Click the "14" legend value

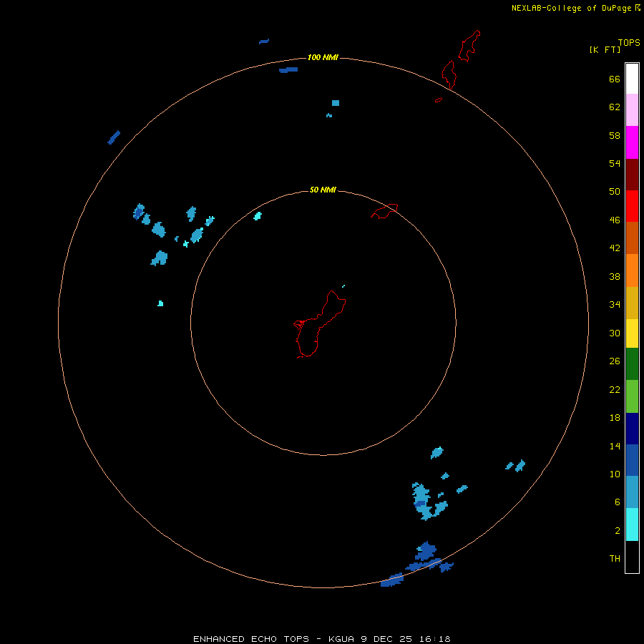point(615,446)
